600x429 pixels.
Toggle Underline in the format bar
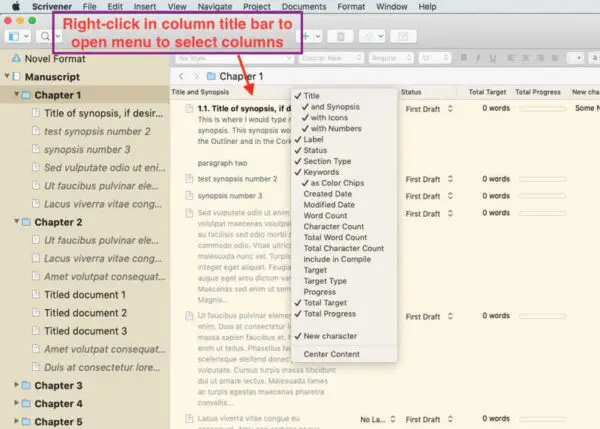493,58
